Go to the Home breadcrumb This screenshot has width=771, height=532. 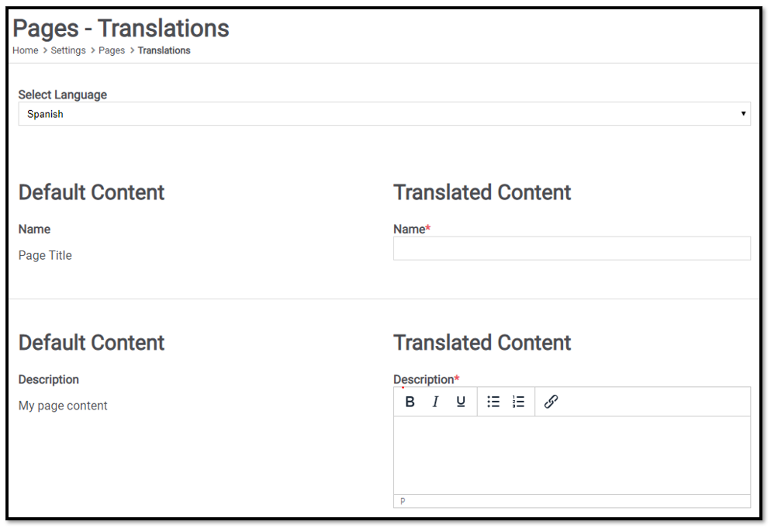tap(26, 50)
